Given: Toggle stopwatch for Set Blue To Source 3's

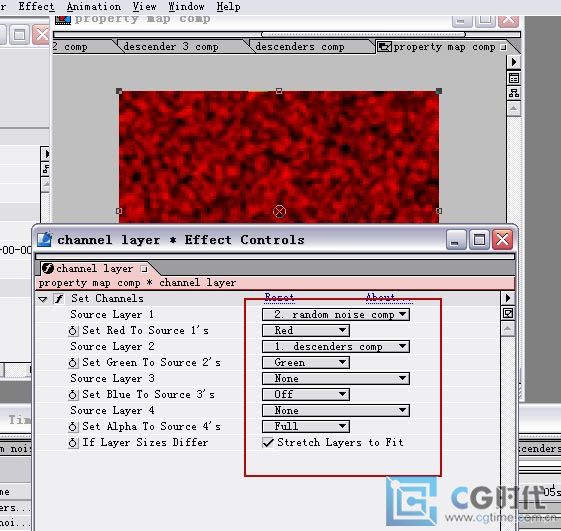Looking at the screenshot, I should coord(73,395).
